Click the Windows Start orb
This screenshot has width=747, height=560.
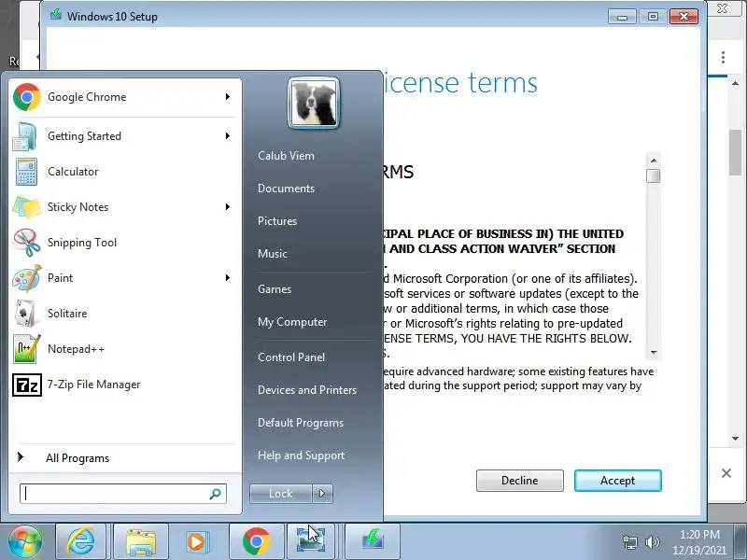[x=25, y=541]
